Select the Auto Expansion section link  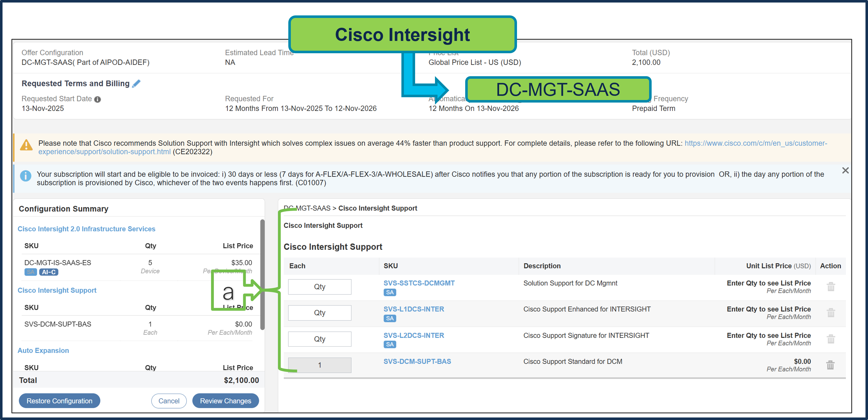pos(43,351)
